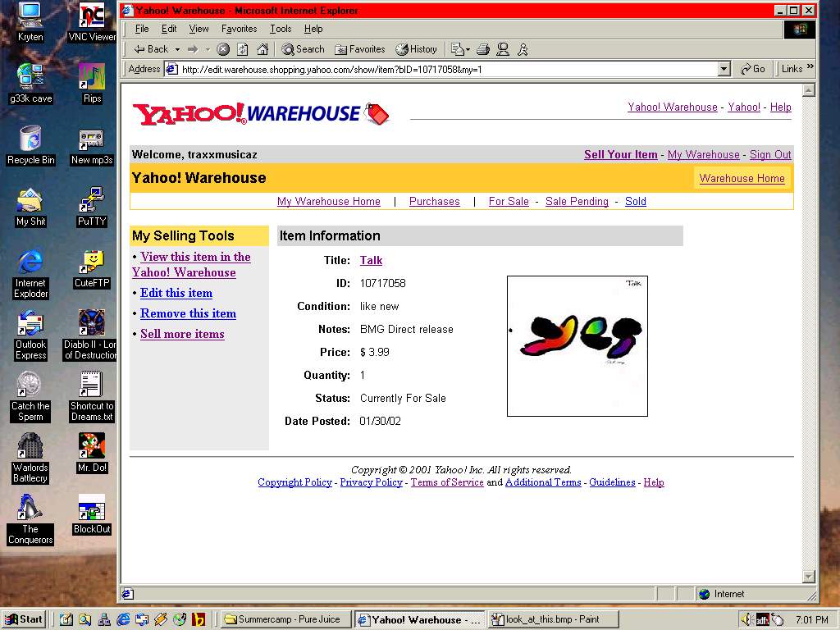The height and width of the screenshot is (630, 840).
Task: Open the History toolbar button
Action: point(416,49)
